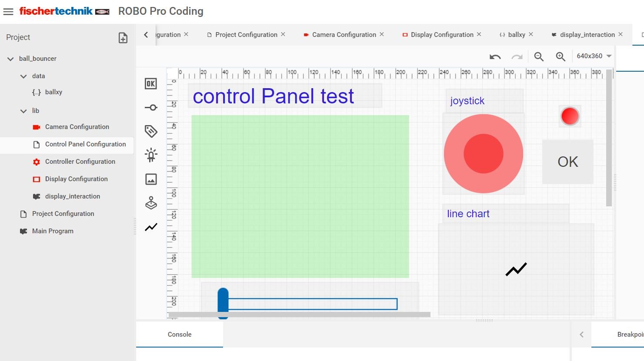
Task: Switch to the ballxy tab
Action: pyautogui.click(x=517, y=35)
